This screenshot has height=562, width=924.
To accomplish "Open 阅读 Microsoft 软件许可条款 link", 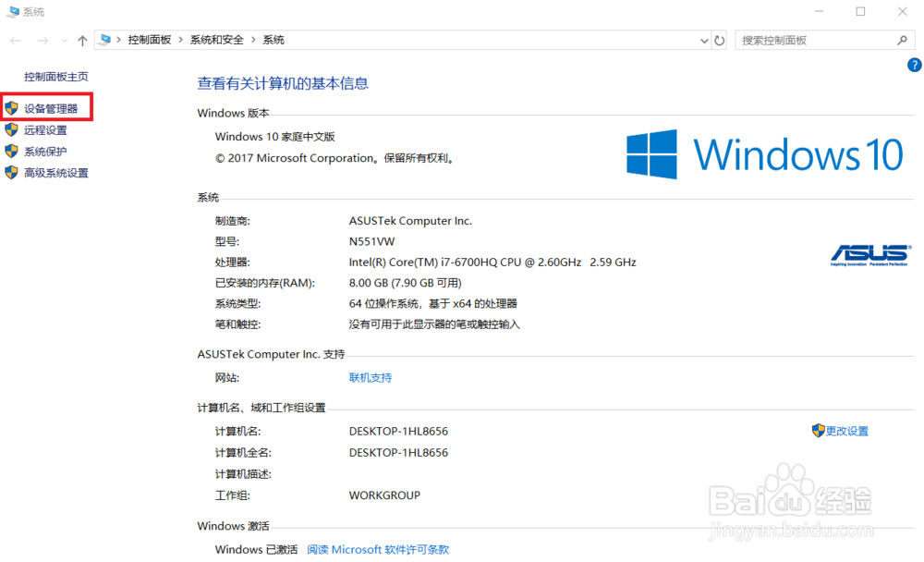I will pos(378,550).
